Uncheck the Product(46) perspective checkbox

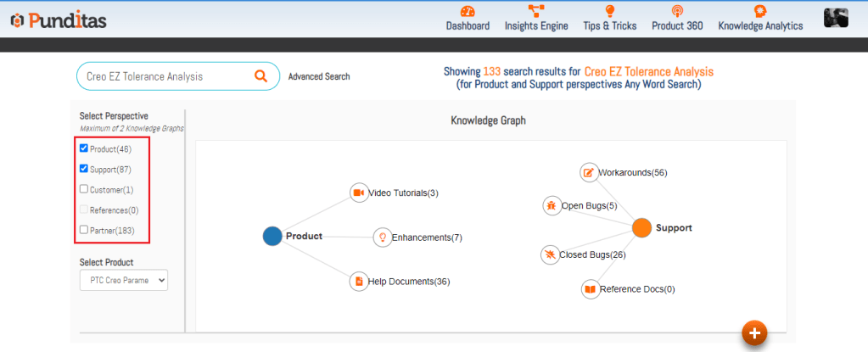coord(84,148)
